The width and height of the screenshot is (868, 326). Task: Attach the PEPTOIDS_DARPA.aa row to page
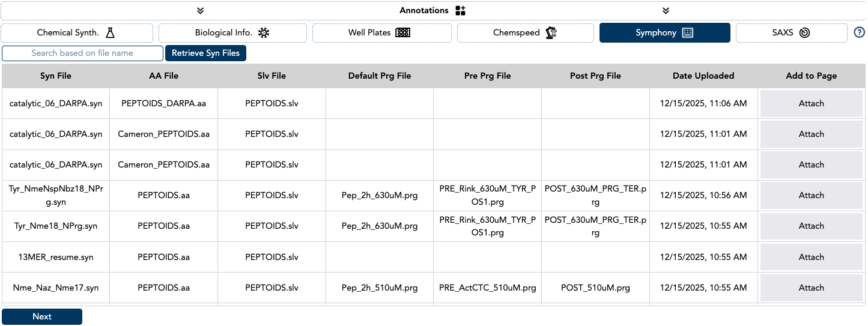click(x=811, y=103)
